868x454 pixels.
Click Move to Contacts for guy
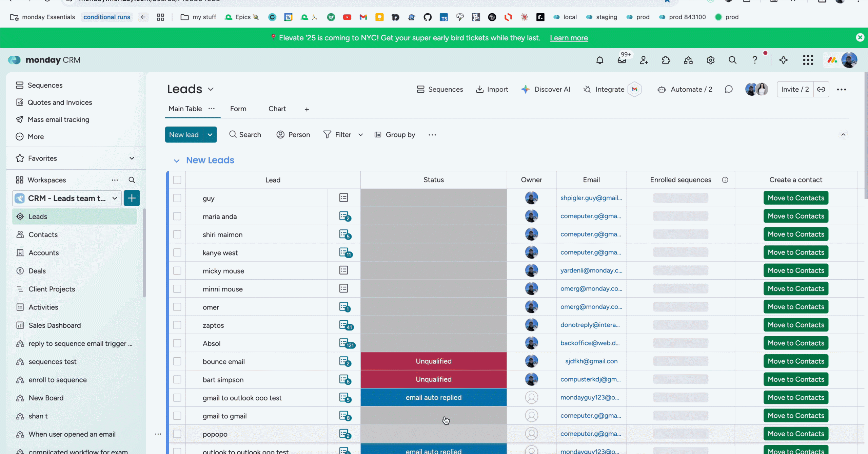pyautogui.click(x=796, y=198)
